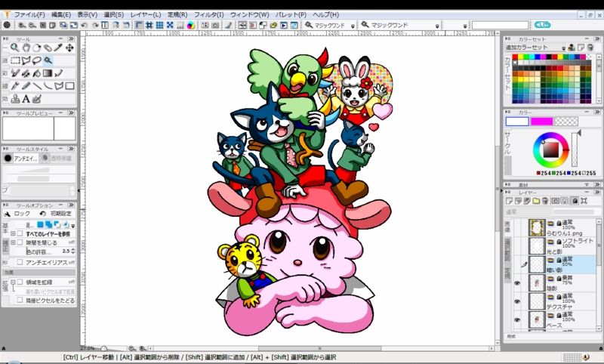Click the 初期設定 reset button

pos(56,214)
